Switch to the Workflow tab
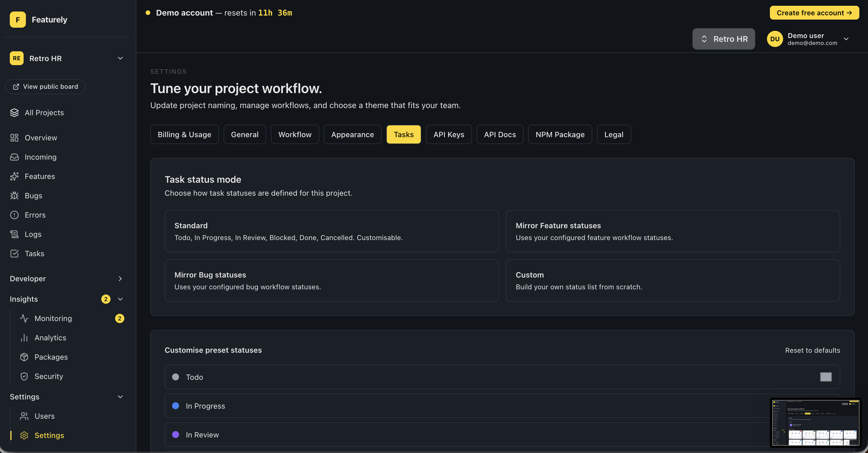Image resolution: width=868 pixels, height=453 pixels. (x=294, y=135)
